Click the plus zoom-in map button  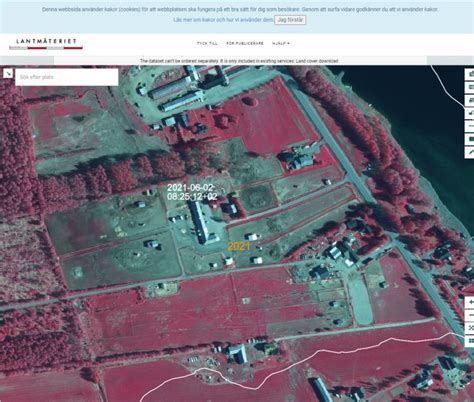470,302
